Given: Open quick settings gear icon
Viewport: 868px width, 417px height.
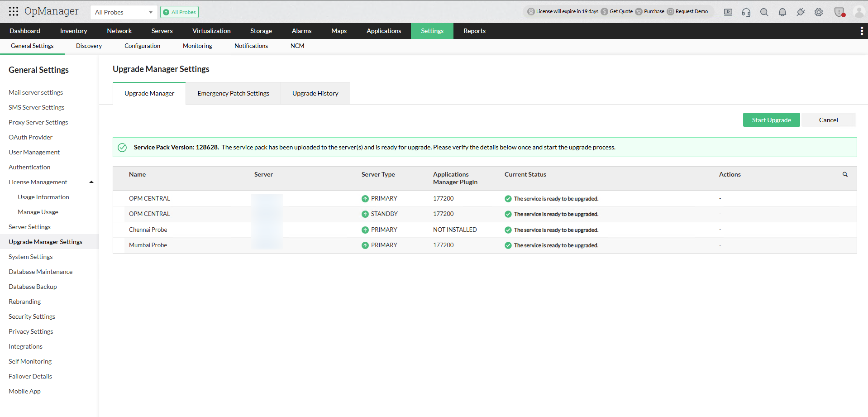Looking at the screenshot, I should point(819,12).
